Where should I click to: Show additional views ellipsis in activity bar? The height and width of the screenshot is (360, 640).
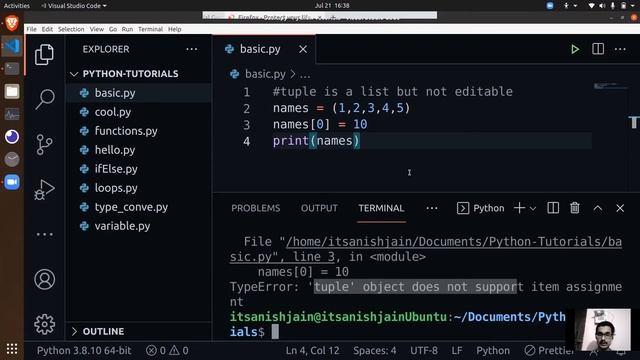coord(44,234)
